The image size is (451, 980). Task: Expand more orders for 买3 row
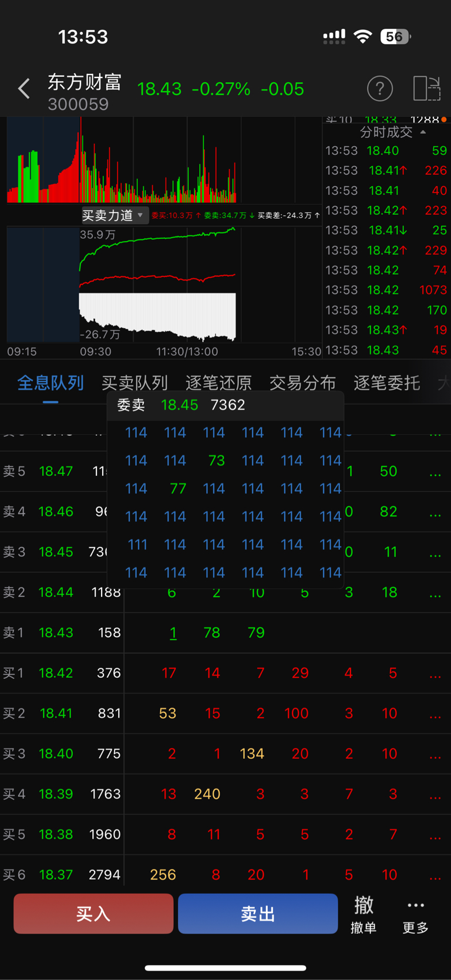(x=435, y=755)
